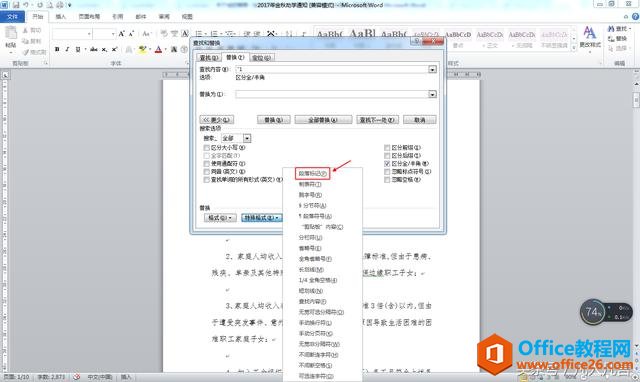The width and height of the screenshot is (640, 382).
Task: Click the 更少 button
Action: (x=216, y=120)
